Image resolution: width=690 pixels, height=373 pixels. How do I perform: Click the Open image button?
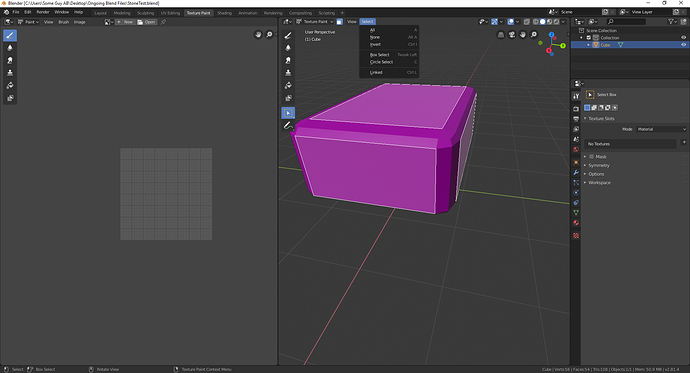pyautogui.click(x=147, y=22)
